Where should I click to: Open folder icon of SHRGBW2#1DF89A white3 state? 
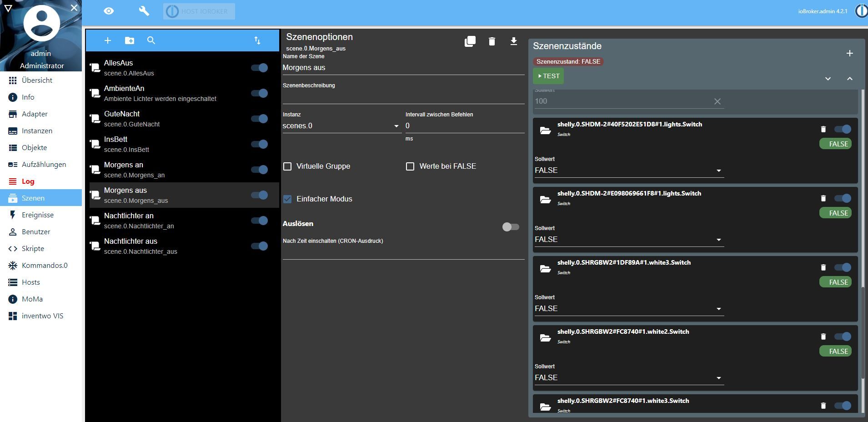[545, 269]
